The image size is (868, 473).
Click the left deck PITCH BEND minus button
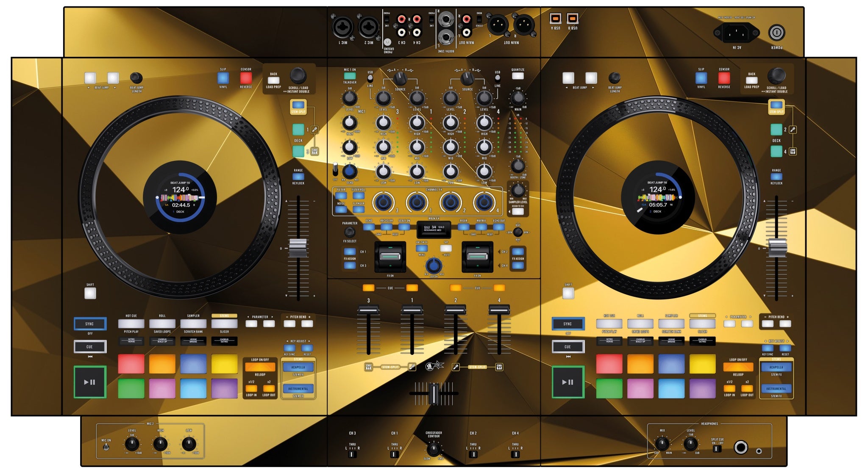[x=289, y=324]
